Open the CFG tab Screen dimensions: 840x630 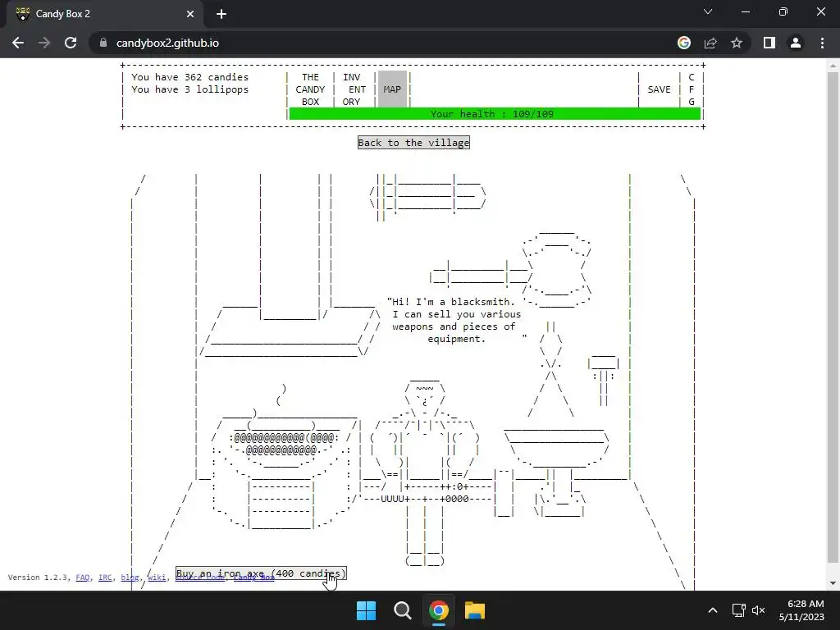[x=691, y=89]
